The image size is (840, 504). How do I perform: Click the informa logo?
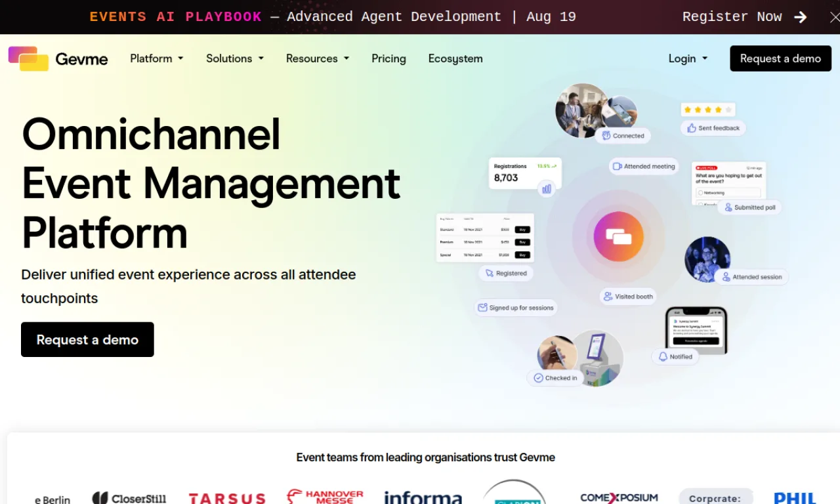tap(423, 498)
